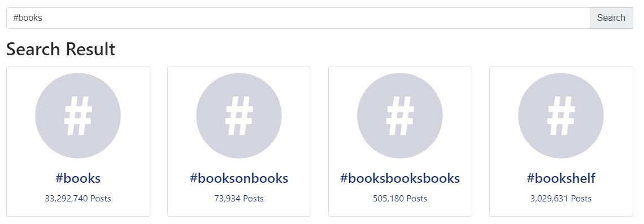Open the #bookshelf hashtag link
This screenshot has height=224, width=644.
pos(561,178)
